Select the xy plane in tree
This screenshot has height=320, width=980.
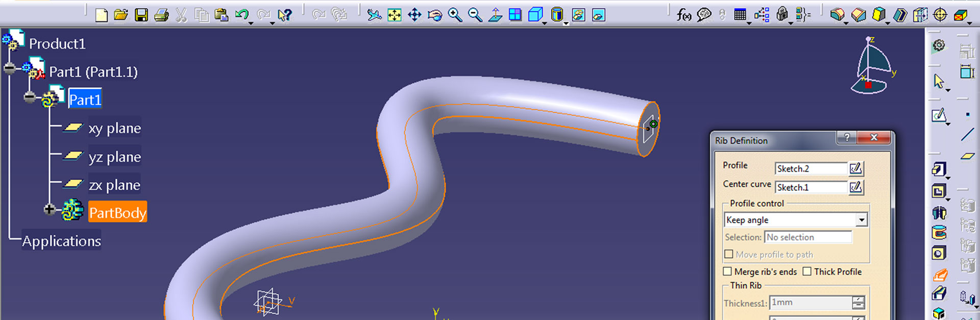114,128
